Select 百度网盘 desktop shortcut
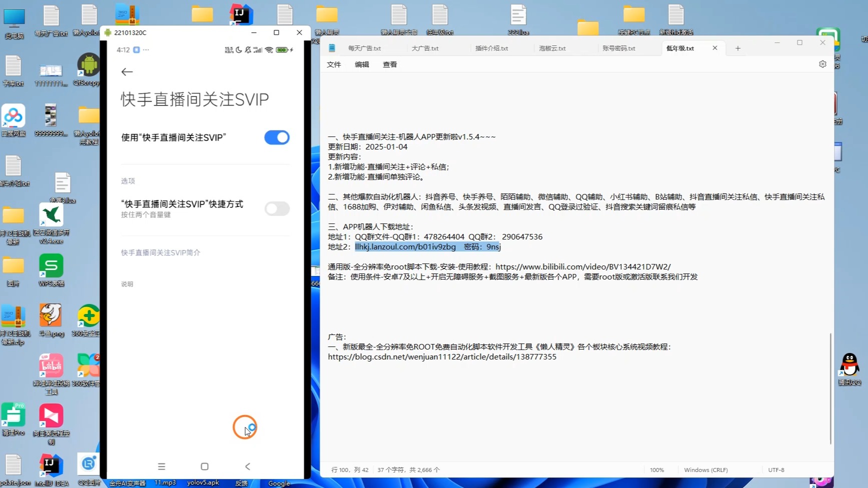The height and width of the screenshot is (488, 868). pyautogui.click(x=14, y=120)
